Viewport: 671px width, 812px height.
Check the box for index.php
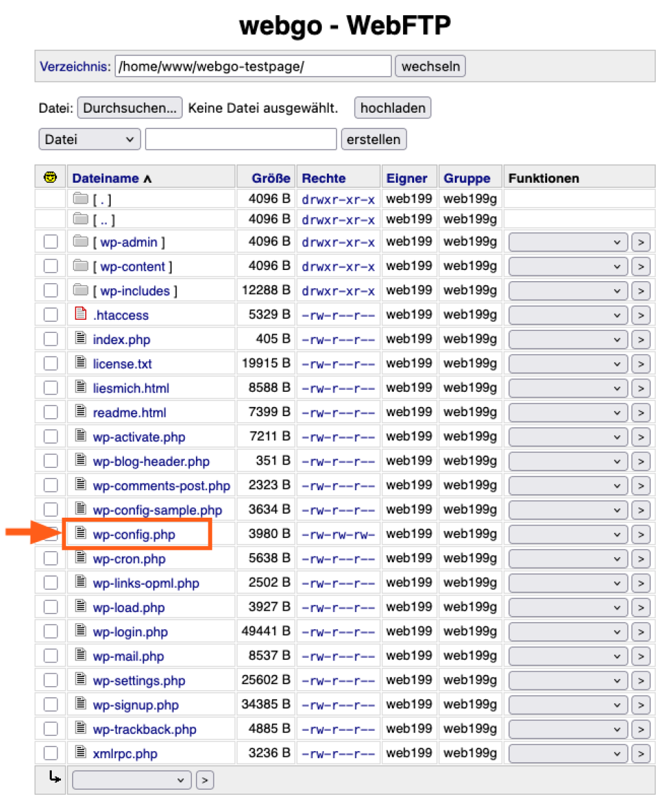coord(50,339)
